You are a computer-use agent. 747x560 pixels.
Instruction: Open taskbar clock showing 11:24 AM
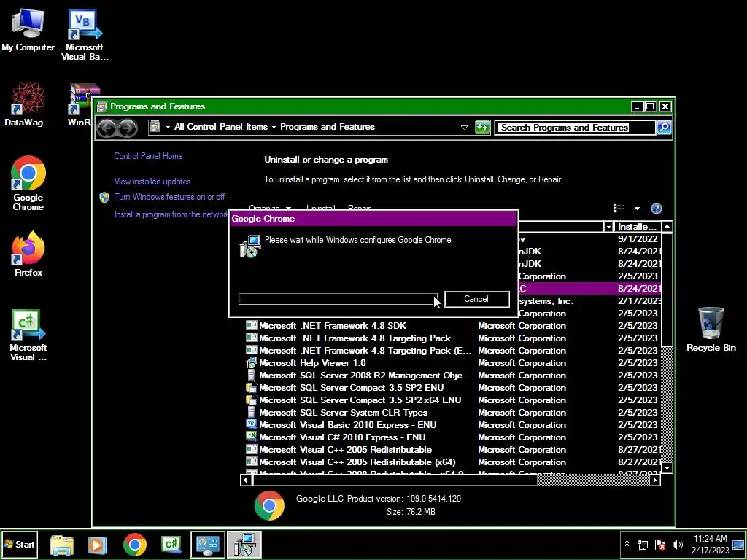pos(711,544)
